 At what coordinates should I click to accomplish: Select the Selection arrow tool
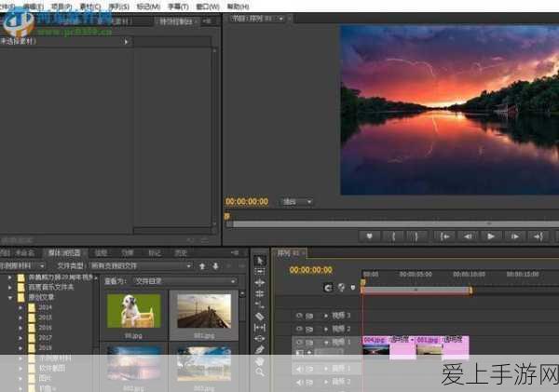tap(260, 261)
